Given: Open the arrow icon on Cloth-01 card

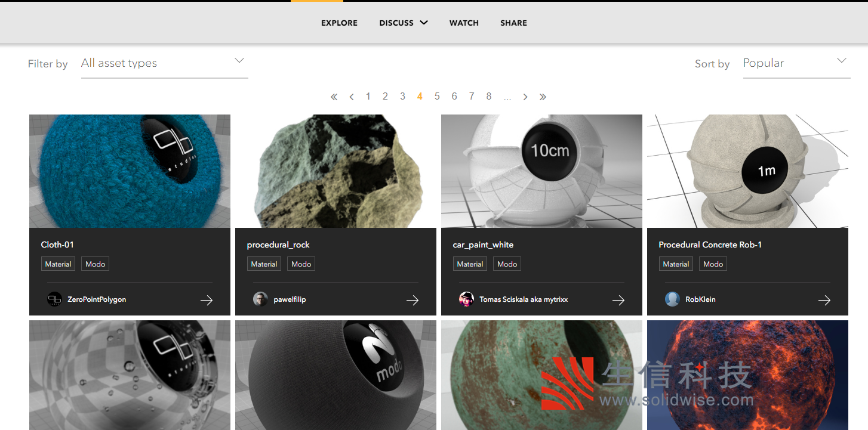Looking at the screenshot, I should (x=207, y=300).
